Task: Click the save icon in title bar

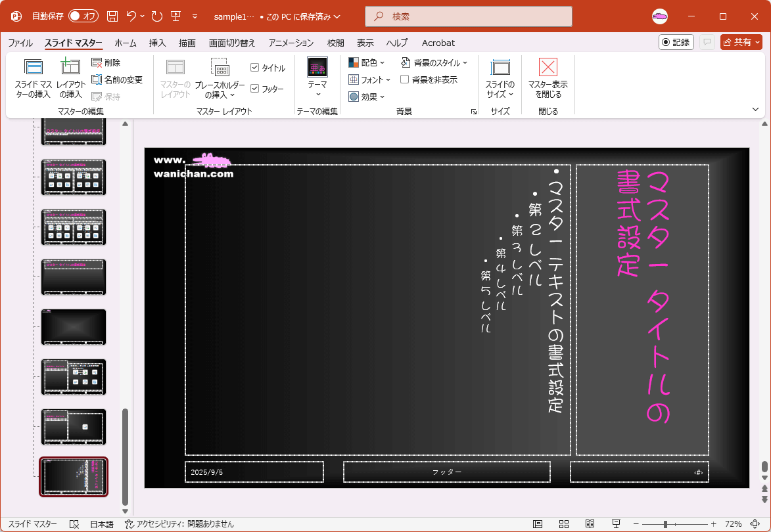Action: click(112, 16)
